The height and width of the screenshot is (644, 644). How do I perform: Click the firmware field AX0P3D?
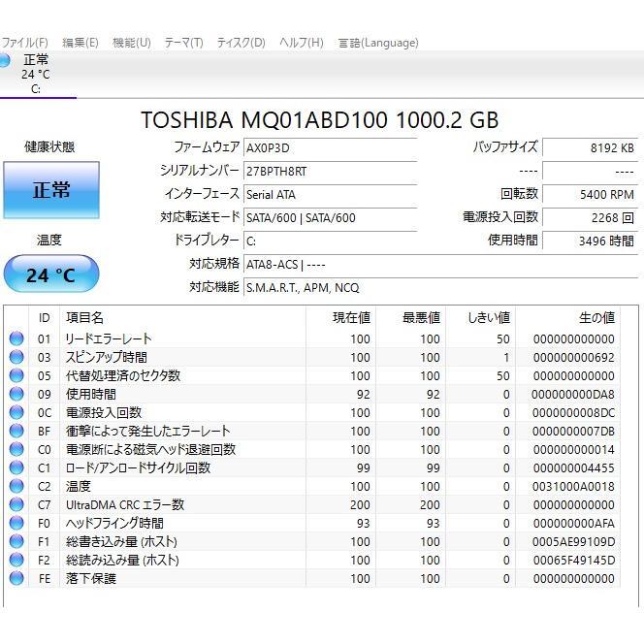(330, 147)
